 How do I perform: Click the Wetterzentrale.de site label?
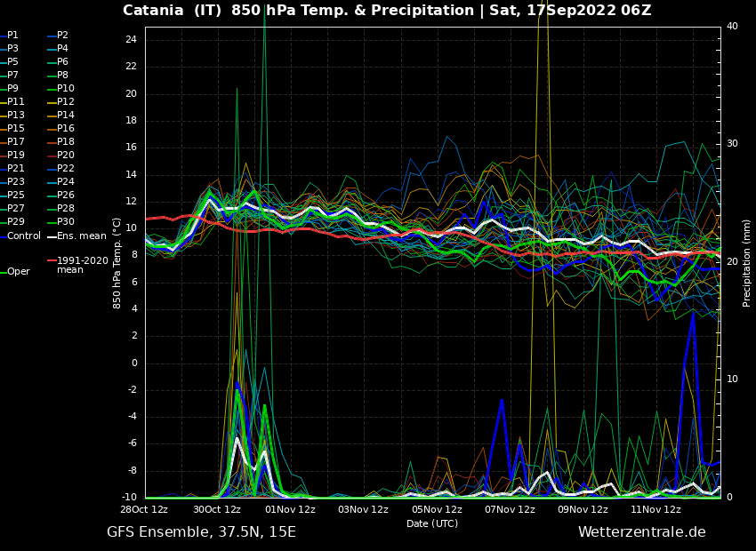click(641, 532)
